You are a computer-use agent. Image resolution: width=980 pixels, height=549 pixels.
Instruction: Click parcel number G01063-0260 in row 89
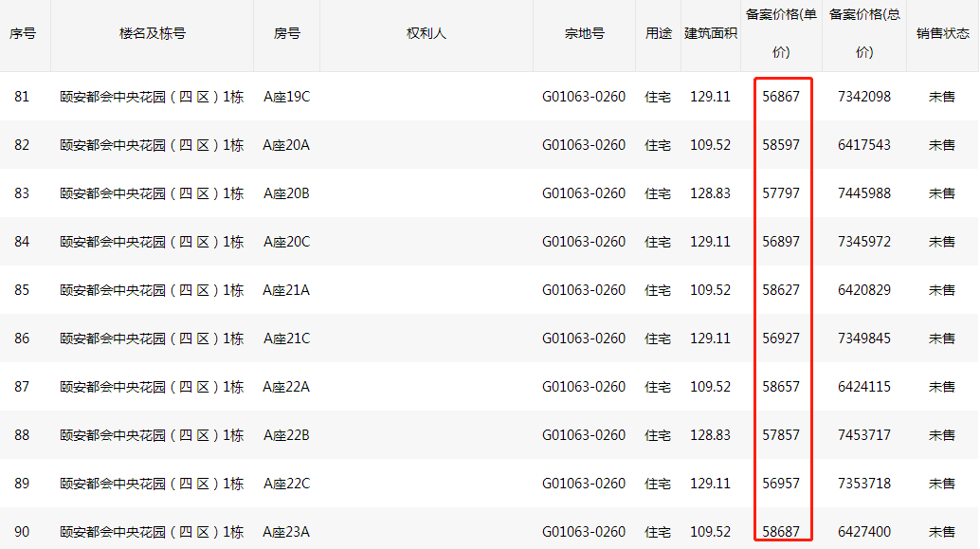584,484
